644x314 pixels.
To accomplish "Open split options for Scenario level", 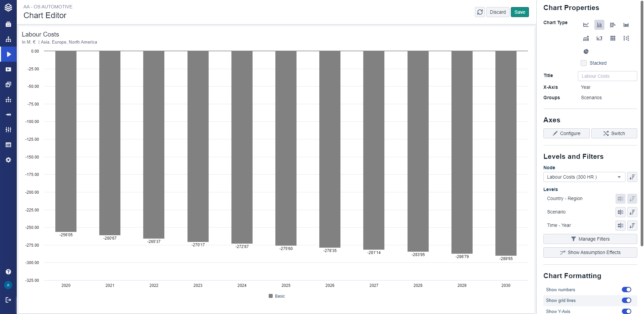I will pyautogui.click(x=620, y=212).
